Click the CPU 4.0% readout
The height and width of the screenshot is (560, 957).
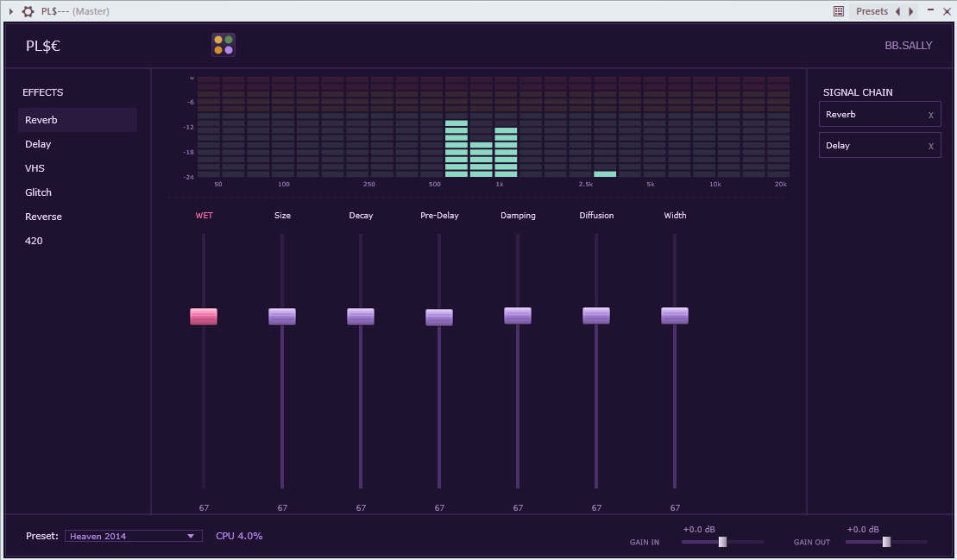click(239, 536)
